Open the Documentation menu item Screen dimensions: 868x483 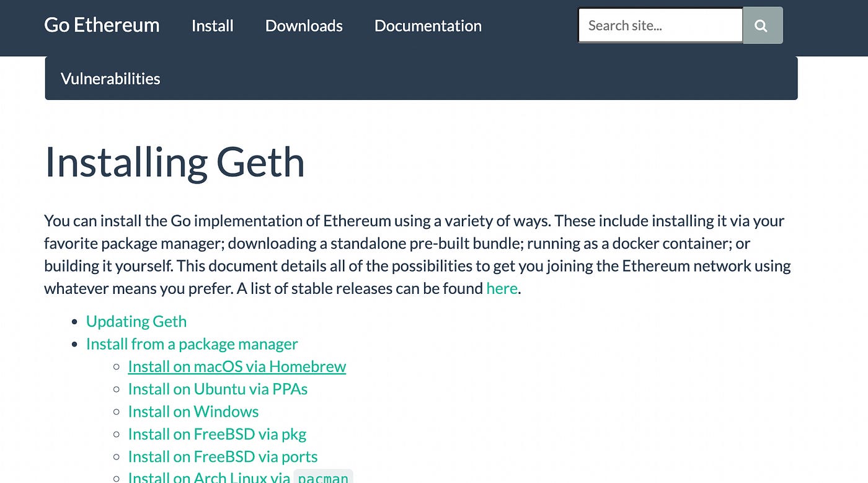point(428,26)
